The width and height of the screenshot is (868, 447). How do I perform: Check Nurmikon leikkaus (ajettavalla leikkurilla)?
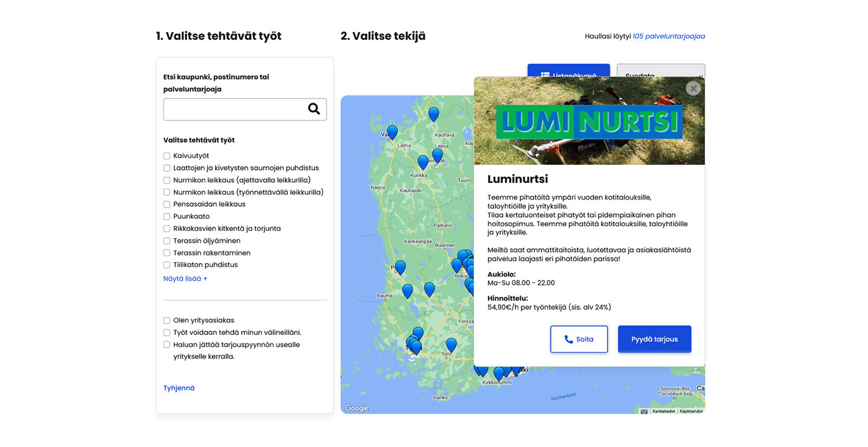tap(166, 179)
